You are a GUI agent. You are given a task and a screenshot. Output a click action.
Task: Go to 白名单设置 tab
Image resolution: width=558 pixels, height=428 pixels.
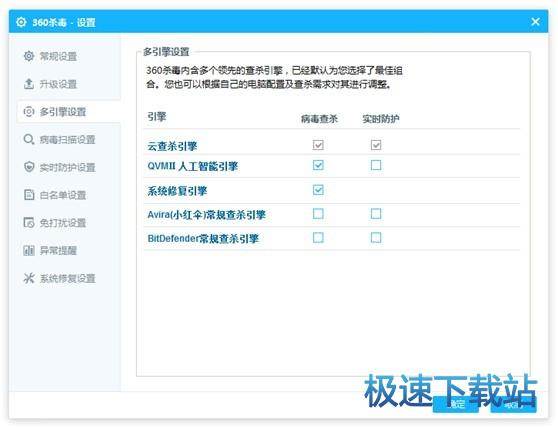coord(69,195)
